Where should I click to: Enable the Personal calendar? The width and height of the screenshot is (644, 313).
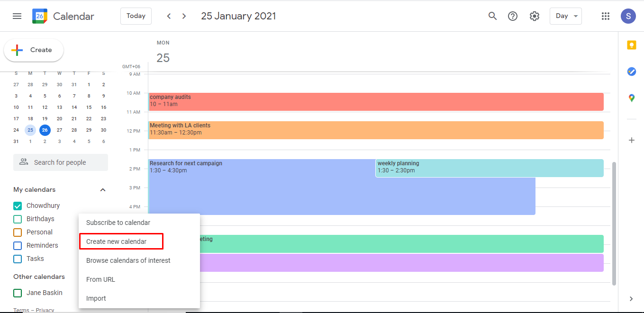18,232
